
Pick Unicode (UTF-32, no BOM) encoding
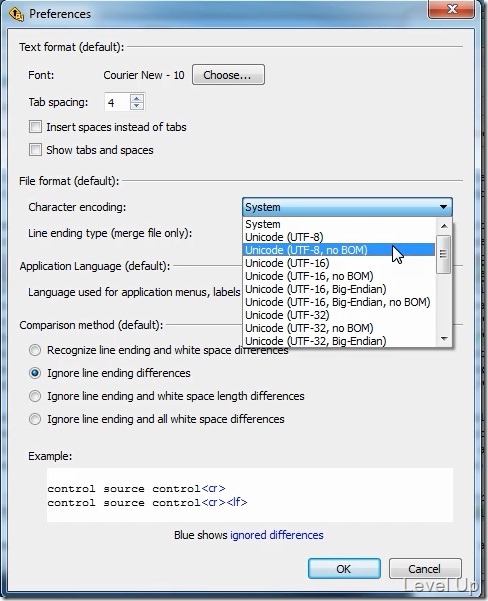click(339, 328)
